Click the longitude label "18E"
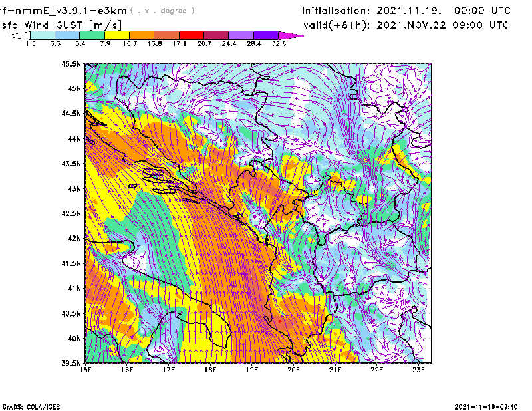Screen dimensions: 532x411 click(210, 370)
